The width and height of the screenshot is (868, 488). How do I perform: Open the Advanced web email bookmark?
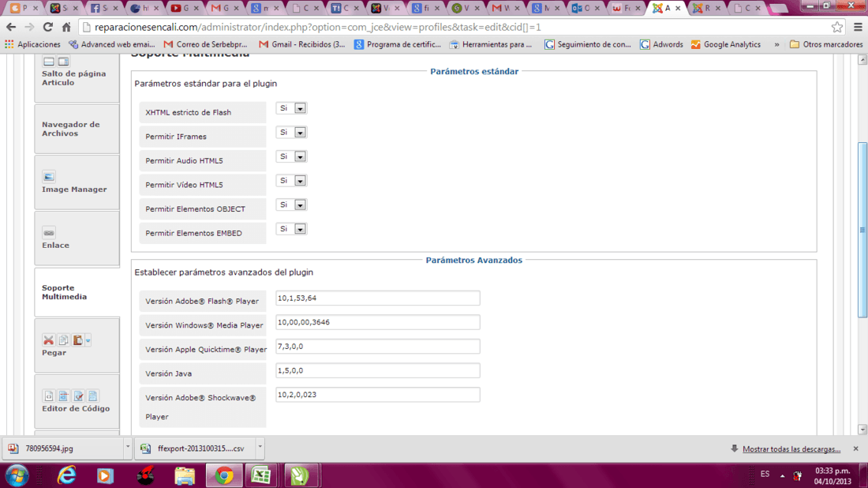coord(112,44)
